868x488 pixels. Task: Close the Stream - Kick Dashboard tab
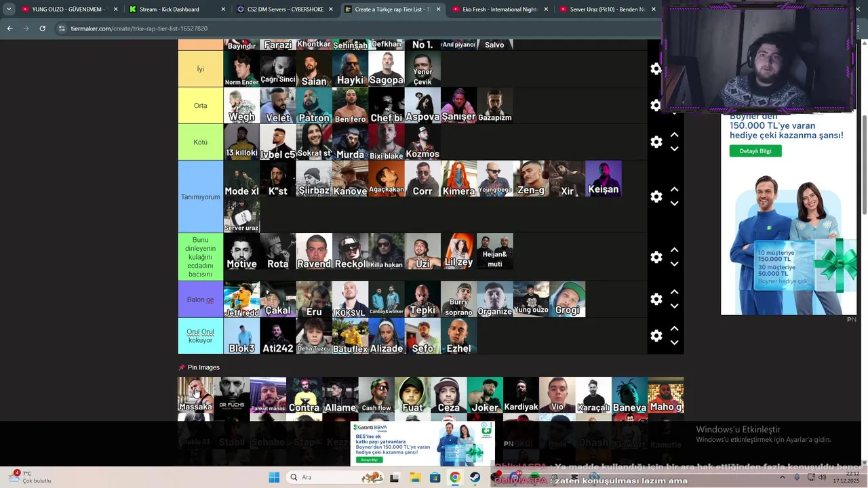click(223, 9)
